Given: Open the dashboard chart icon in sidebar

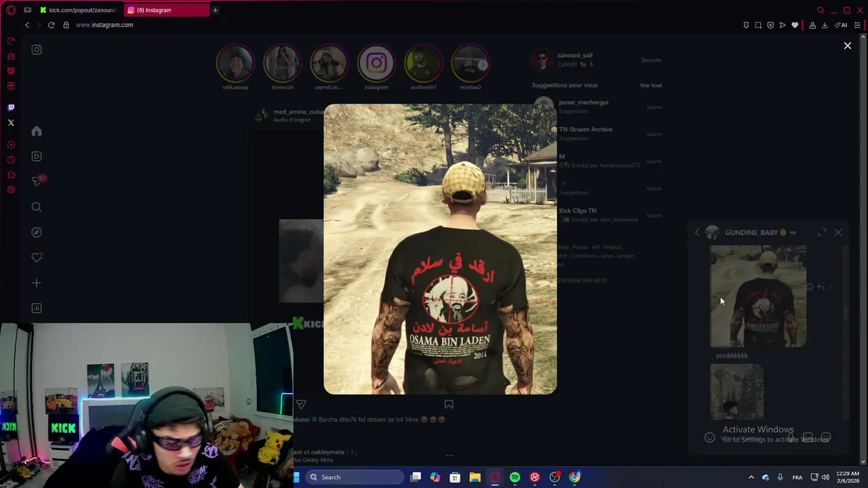Looking at the screenshot, I should (37, 308).
